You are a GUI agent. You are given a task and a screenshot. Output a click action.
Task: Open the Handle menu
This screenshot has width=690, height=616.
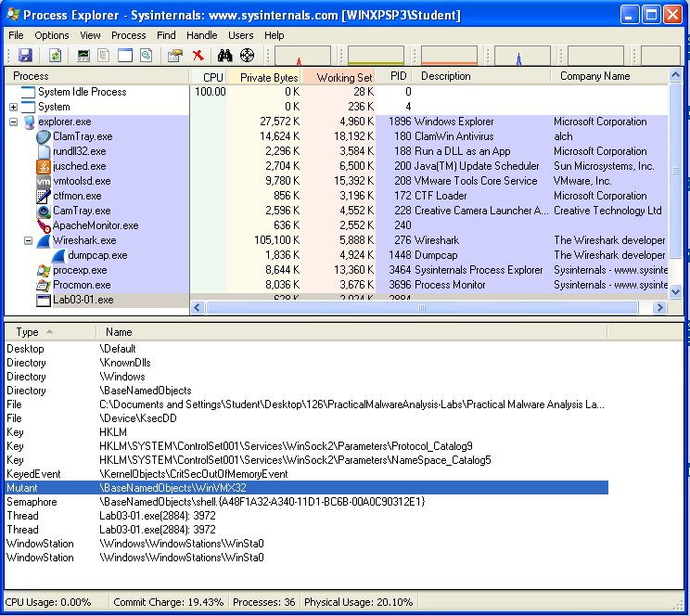(202, 35)
